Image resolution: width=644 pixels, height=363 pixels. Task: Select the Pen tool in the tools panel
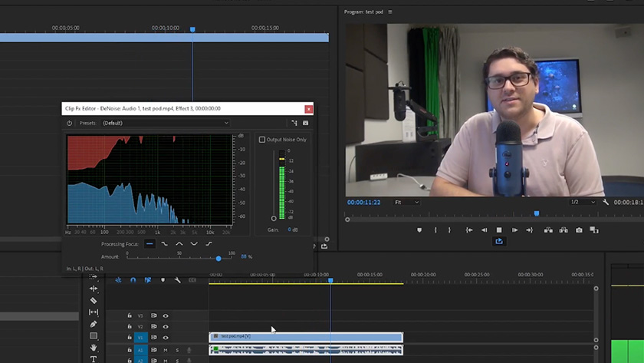(x=94, y=324)
